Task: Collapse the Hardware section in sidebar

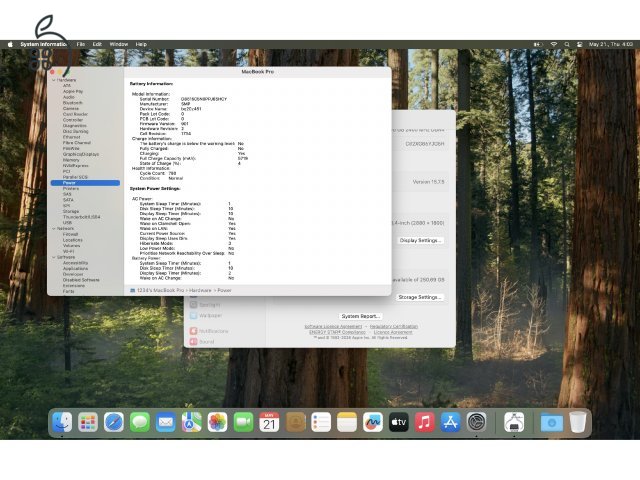Action: point(54,80)
